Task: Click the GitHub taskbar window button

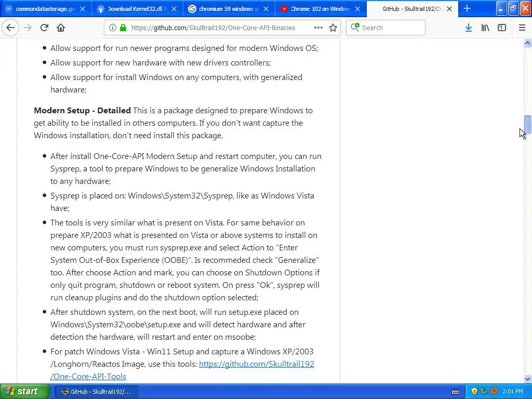Action: pyautogui.click(x=96, y=392)
